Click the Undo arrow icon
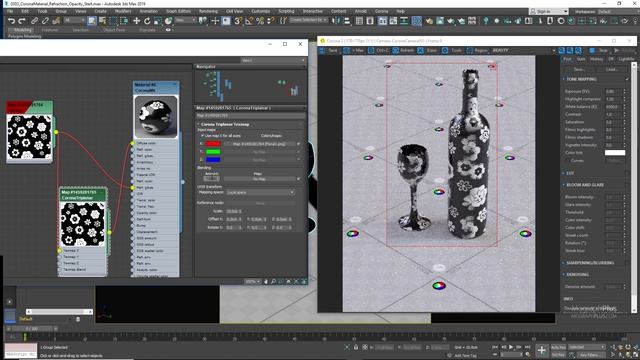The width and height of the screenshot is (640, 360). point(11,21)
